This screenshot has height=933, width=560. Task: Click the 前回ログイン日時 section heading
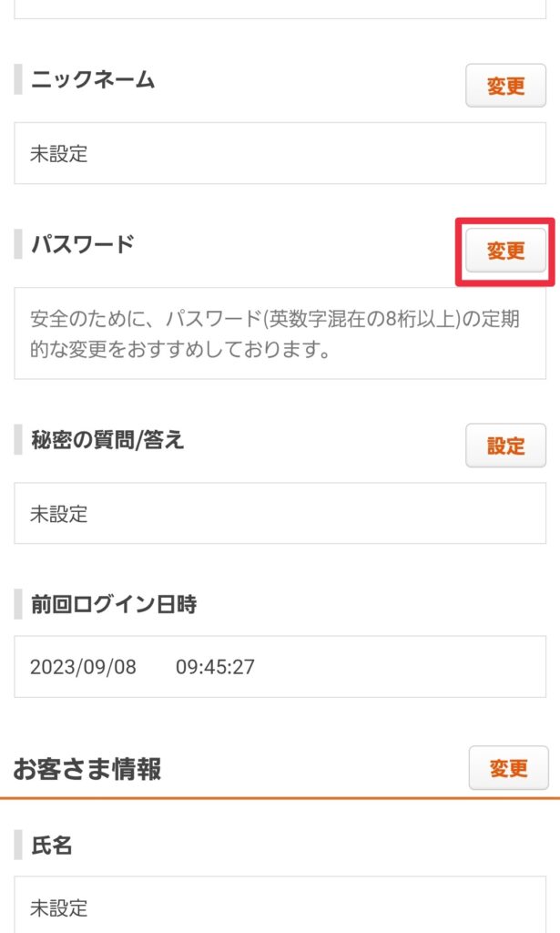click(114, 603)
